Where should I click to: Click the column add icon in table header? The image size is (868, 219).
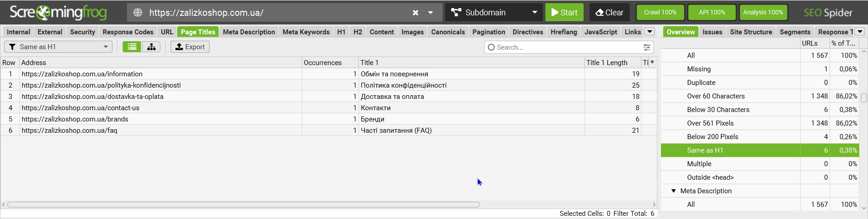pyautogui.click(x=652, y=62)
